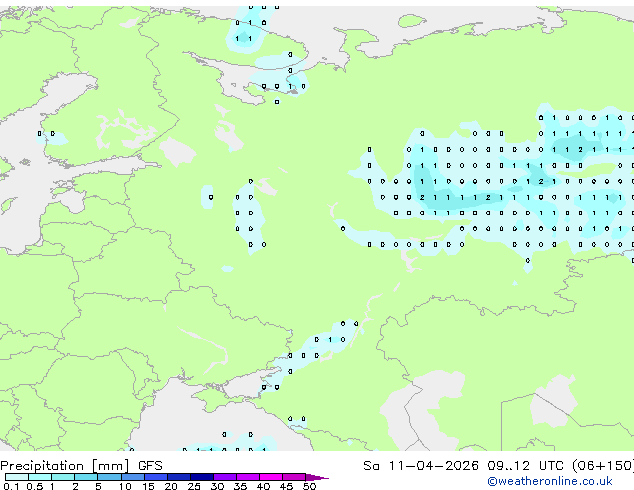
Task: Click the above-50 mm legend arrow tip
Action: (x=317, y=477)
